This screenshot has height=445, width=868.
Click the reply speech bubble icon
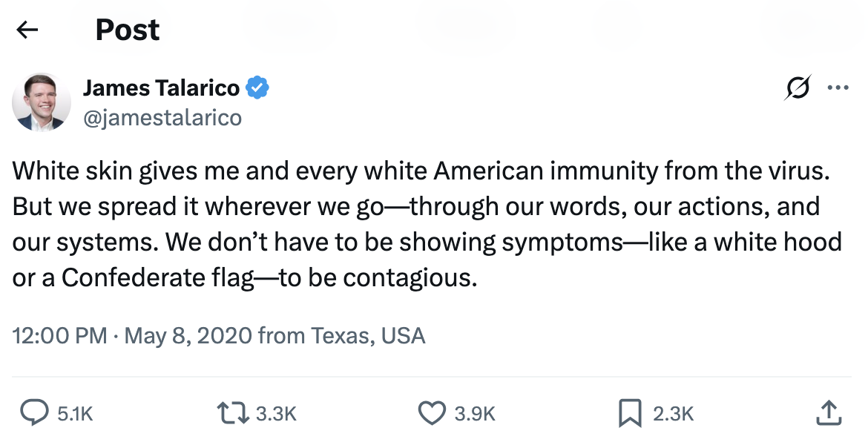pos(33,413)
